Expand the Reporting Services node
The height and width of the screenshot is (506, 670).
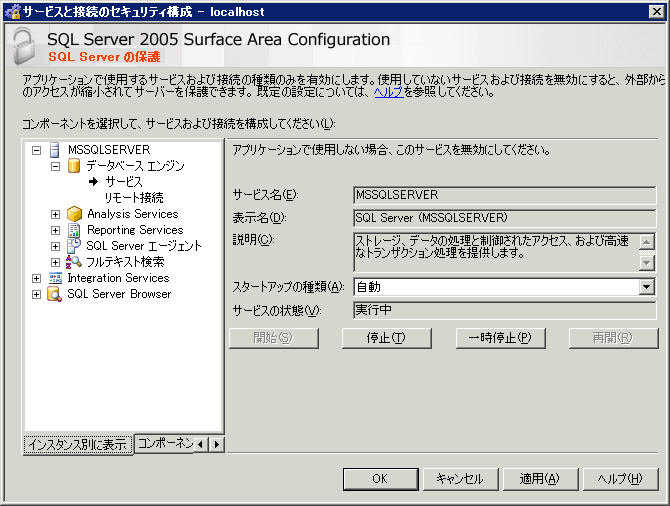coord(55,230)
